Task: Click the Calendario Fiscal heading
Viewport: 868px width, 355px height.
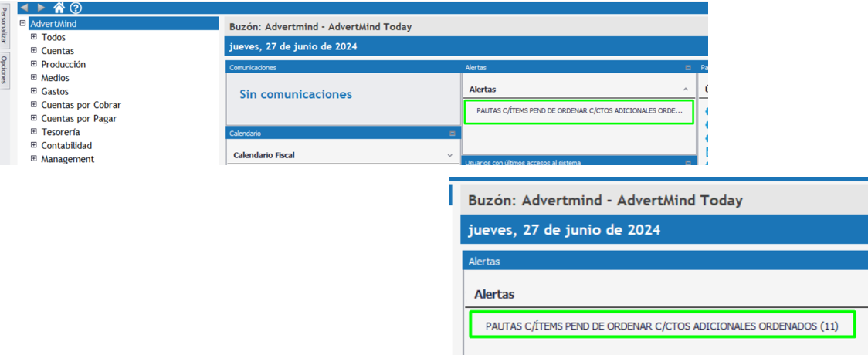Action: tap(264, 155)
